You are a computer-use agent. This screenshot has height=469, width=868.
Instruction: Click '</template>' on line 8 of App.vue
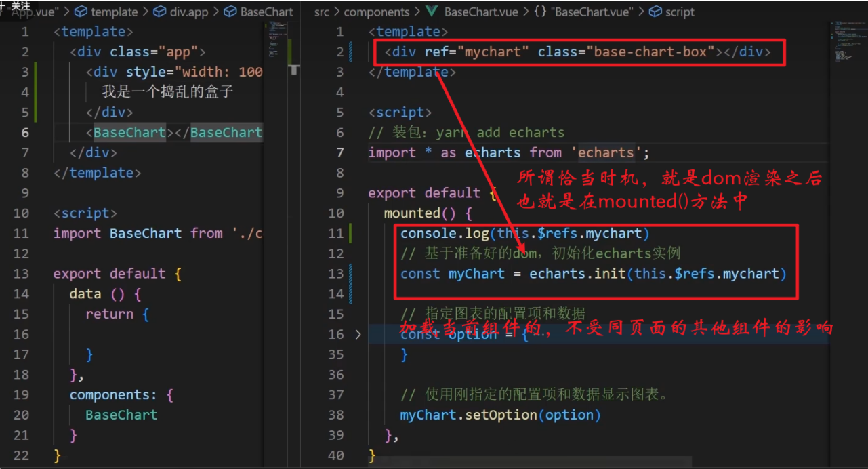pyautogui.click(x=97, y=173)
